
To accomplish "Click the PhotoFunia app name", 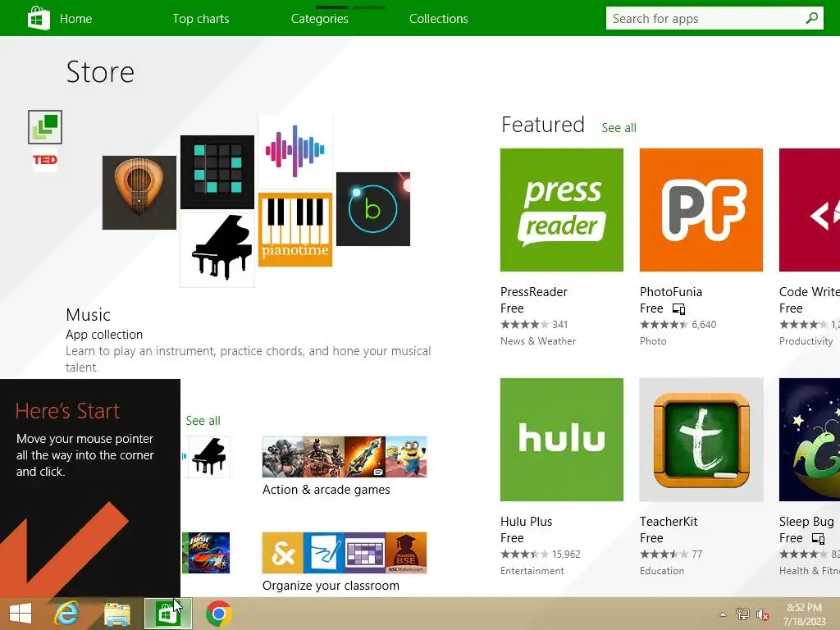I will click(x=671, y=292).
